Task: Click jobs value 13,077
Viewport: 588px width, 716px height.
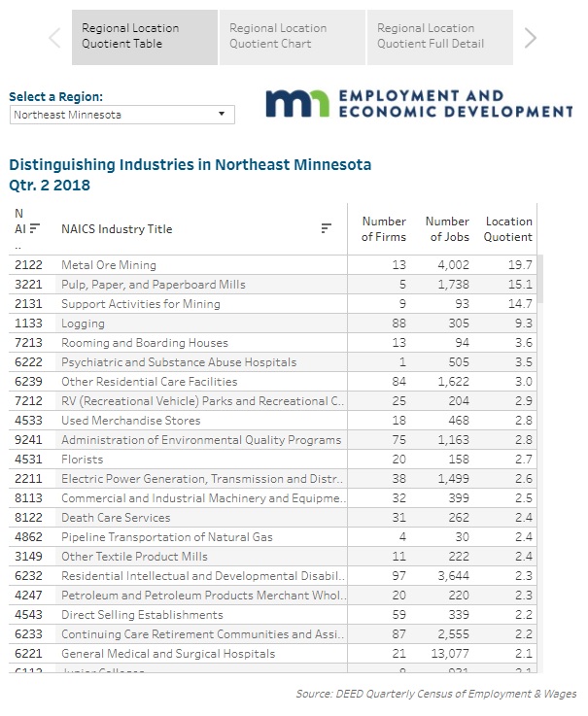Action: [450, 654]
